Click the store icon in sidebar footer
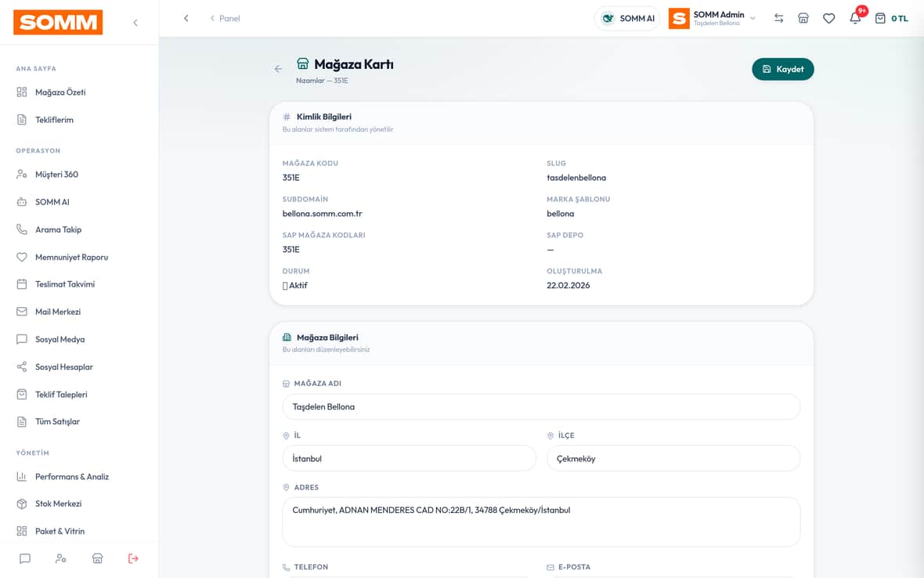This screenshot has width=924, height=578. point(97,558)
